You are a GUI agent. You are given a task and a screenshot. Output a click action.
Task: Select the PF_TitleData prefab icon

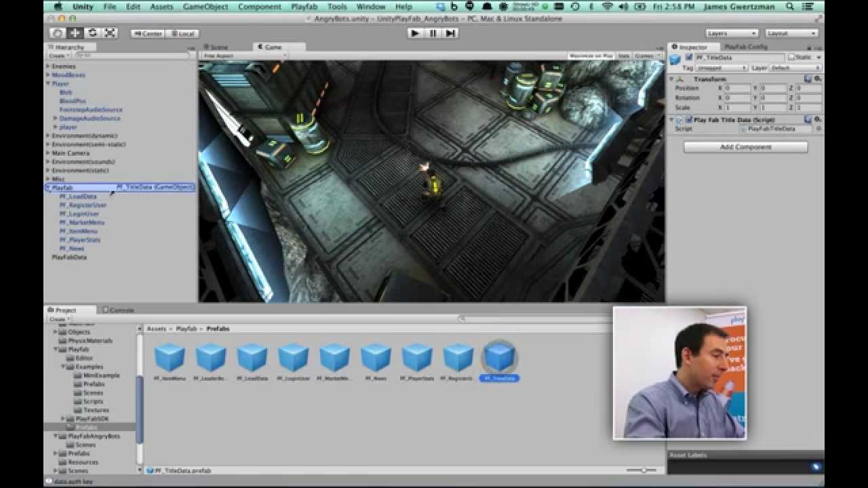[x=499, y=357]
